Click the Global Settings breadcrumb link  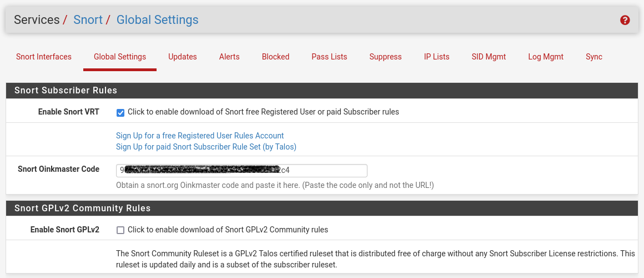[157, 20]
